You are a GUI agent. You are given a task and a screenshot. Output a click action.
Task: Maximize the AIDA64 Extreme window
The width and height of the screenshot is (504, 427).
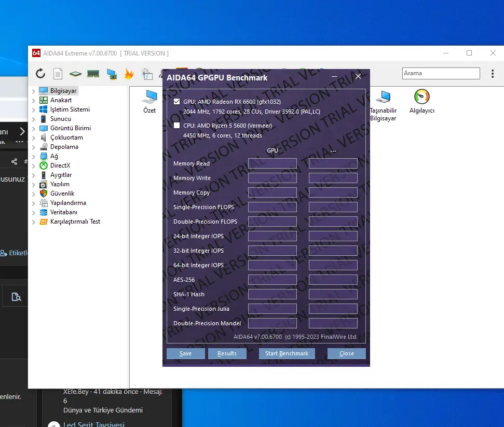pos(469,53)
